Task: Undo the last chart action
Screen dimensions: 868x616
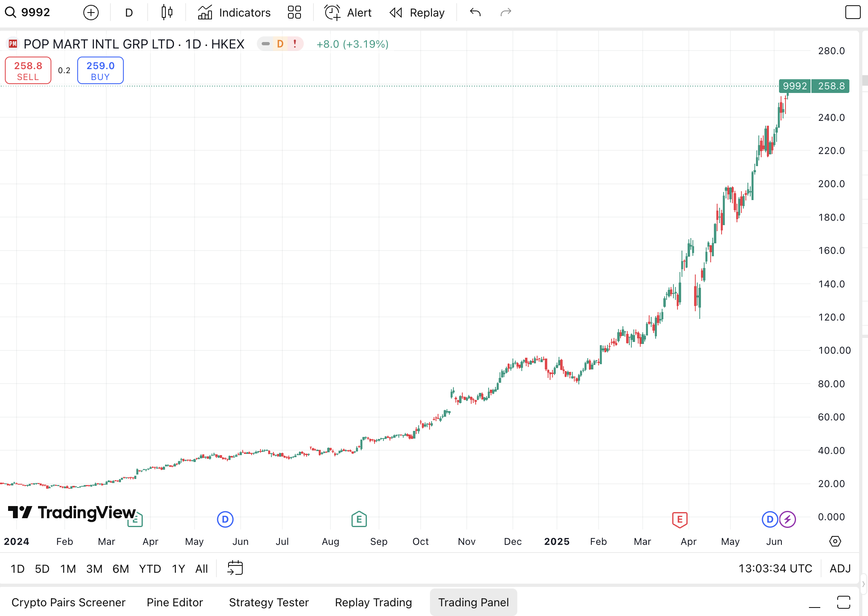Action: (x=475, y=13)
